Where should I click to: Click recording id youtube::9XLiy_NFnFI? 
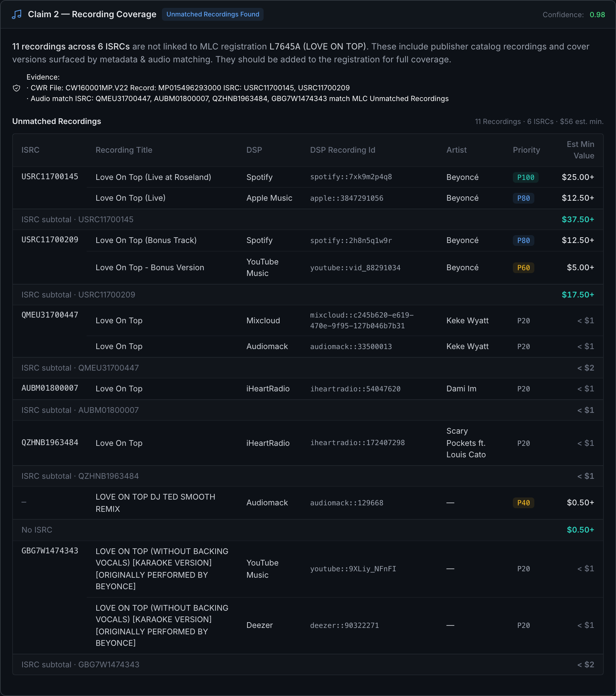point(353,569)
